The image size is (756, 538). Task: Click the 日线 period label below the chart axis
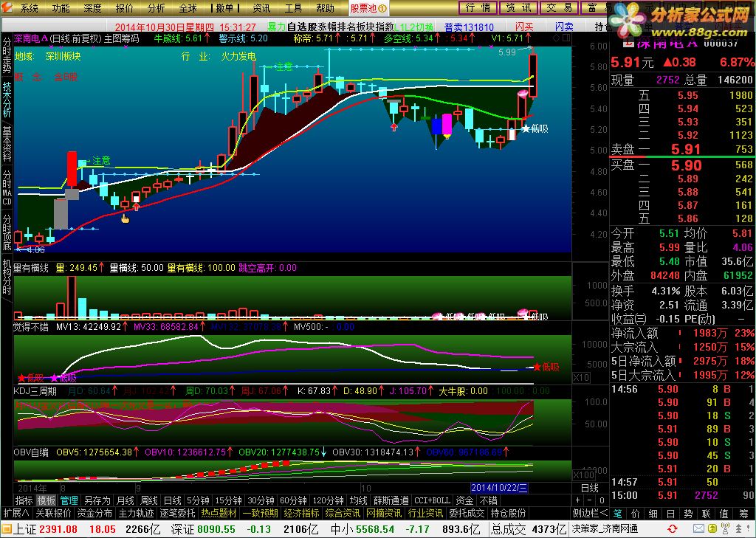589,488
